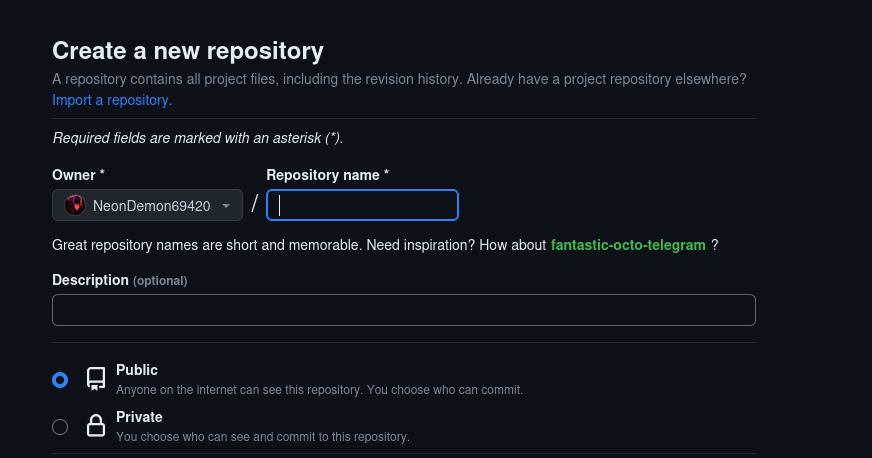Click the "Owner *" field label
872x458 pixels.
(x=78, y=175)
